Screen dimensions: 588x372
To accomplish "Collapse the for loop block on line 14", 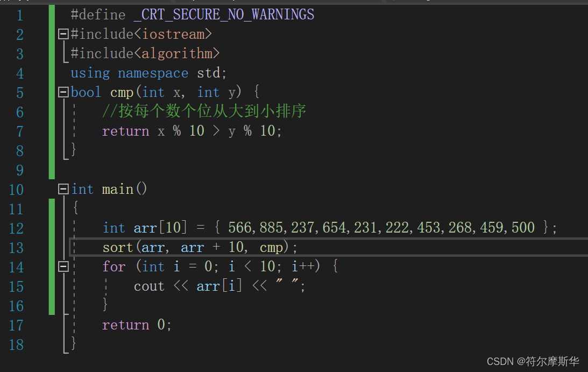I will pos(63,266).
